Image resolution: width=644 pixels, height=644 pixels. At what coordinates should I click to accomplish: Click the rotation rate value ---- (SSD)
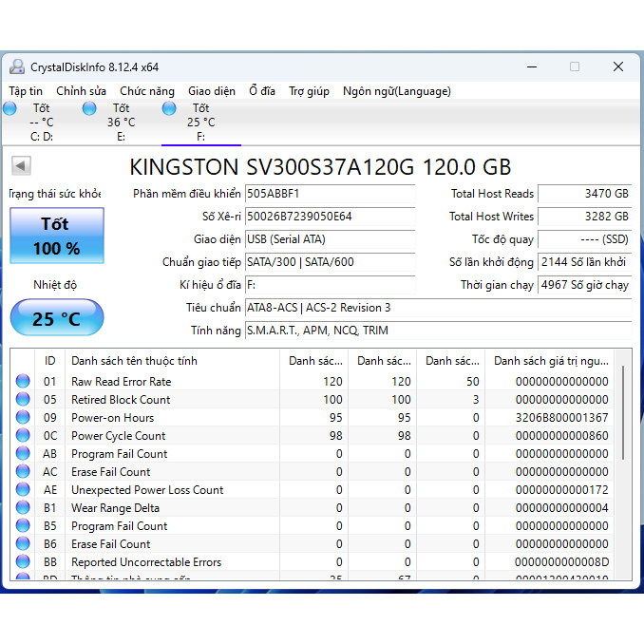coord(585,239)
